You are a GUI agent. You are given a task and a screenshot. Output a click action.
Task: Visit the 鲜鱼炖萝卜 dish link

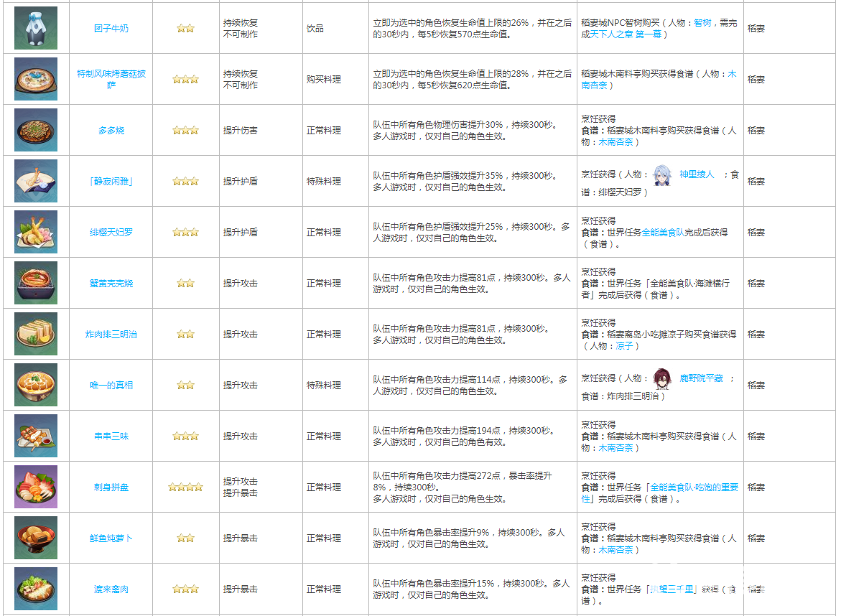click(x=111, y=538)
